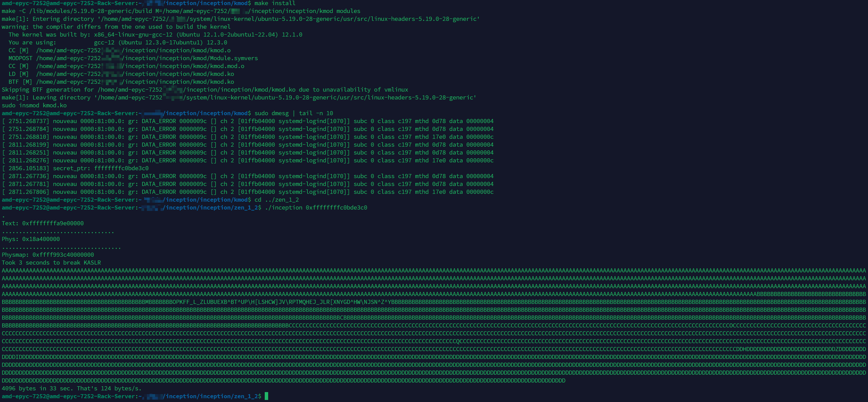
Task: Click the 'Physmap: 0xffff993c40000000' output
Action: click(48, 255)
